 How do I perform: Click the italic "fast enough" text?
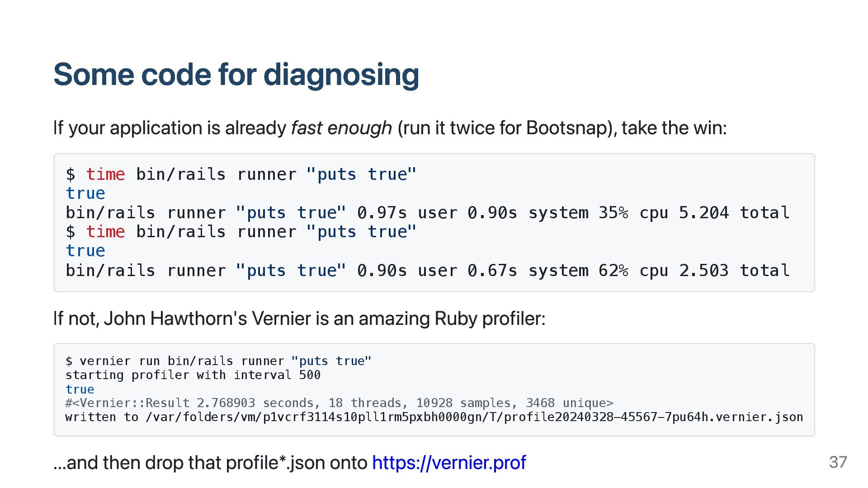coord(341,128)
